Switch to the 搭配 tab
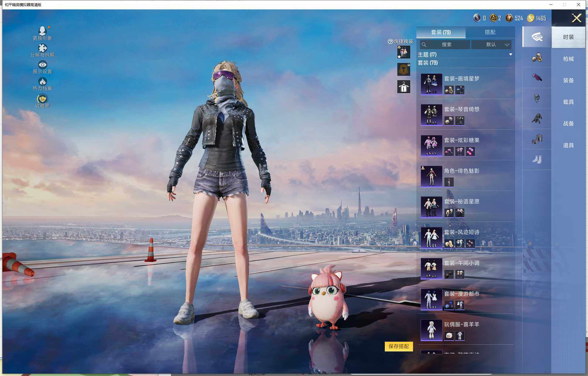This screenshot has height=376, width=588. point(490,32)
